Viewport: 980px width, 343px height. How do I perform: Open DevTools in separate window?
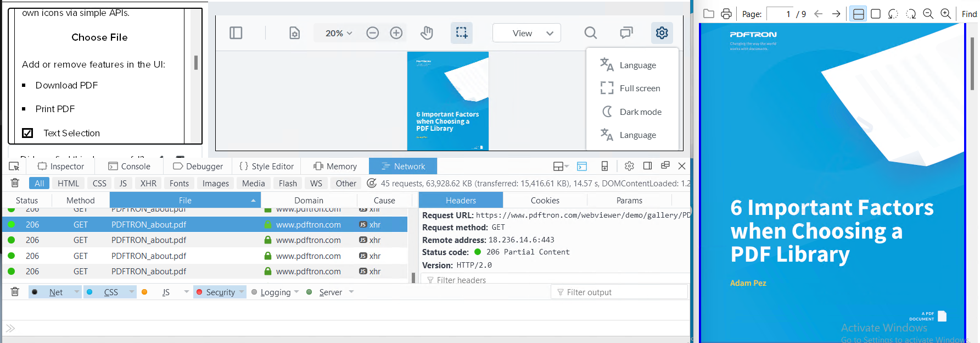tap(665, 165)
